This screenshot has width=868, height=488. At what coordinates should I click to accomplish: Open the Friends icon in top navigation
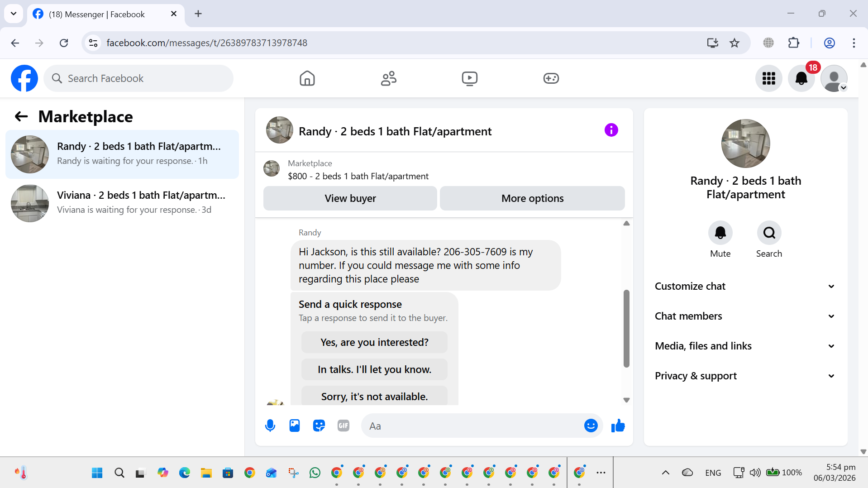388,78
